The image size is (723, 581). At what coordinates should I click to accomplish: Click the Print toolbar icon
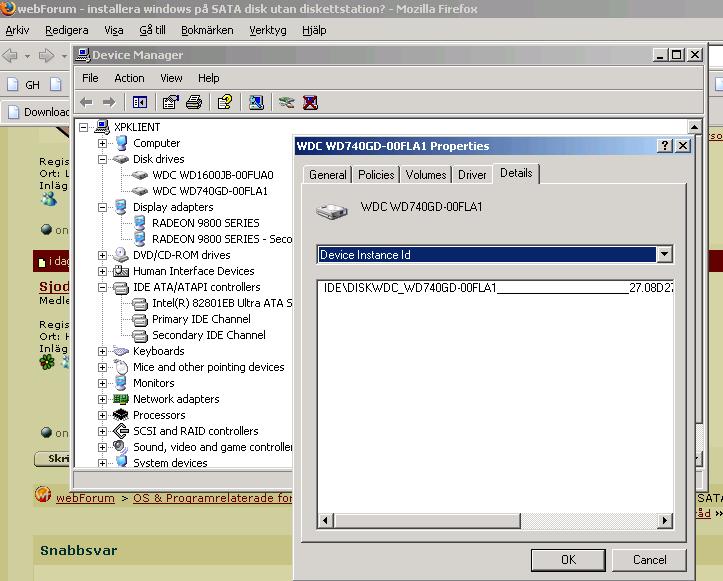pyautogui.click(x=194, y=102)
